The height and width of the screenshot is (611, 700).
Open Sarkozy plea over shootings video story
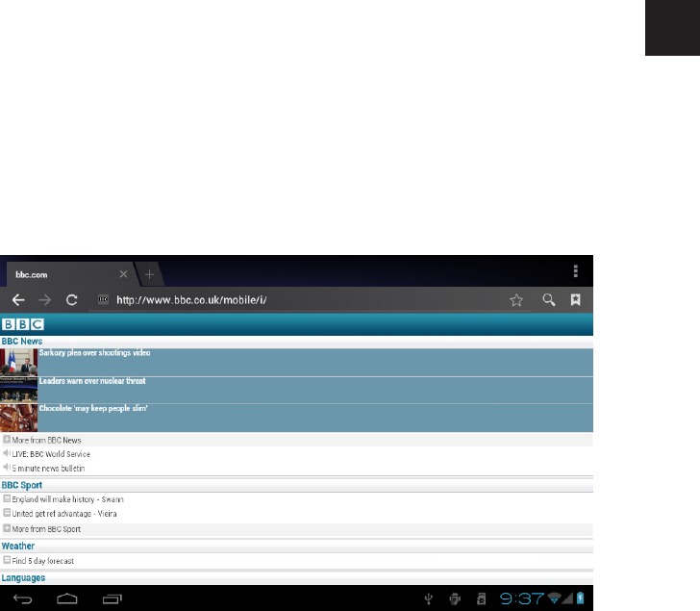click(94, 353)
